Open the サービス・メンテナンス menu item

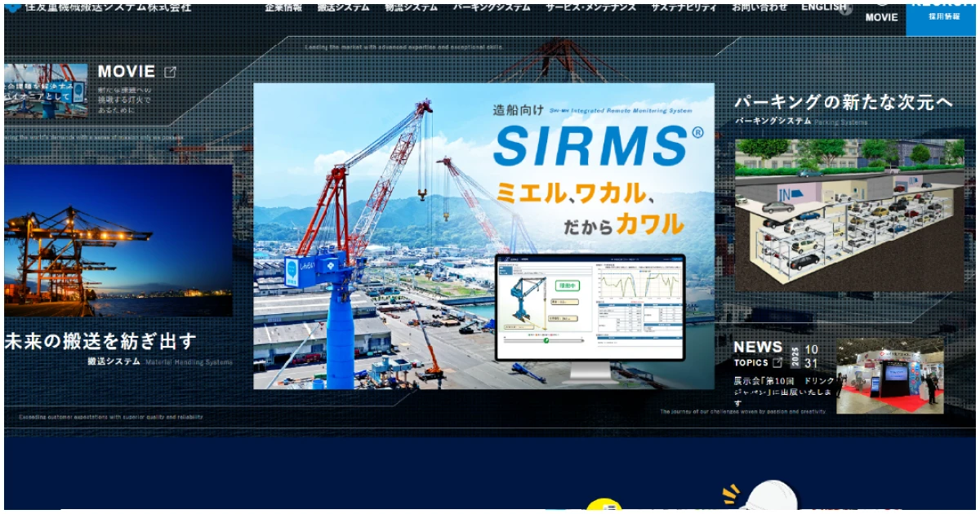click(x=590, y=7)
